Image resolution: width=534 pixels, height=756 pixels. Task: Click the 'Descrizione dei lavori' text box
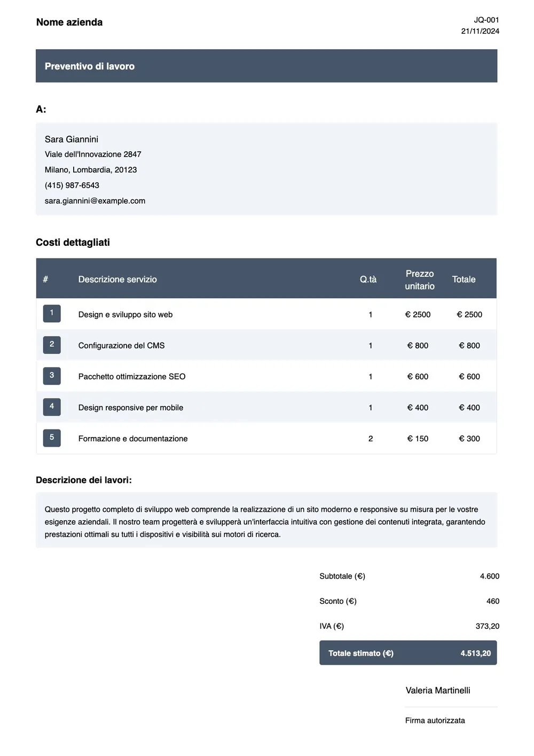pos(266,520)
